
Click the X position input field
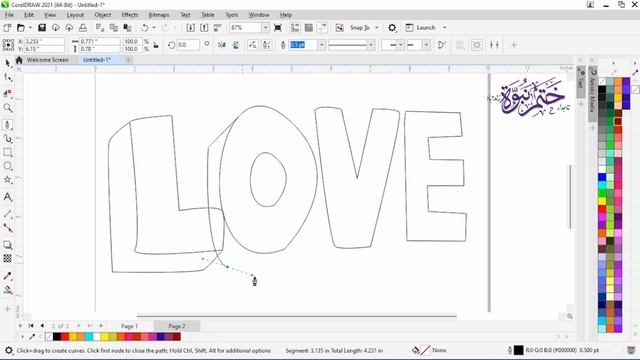[44, 41]
